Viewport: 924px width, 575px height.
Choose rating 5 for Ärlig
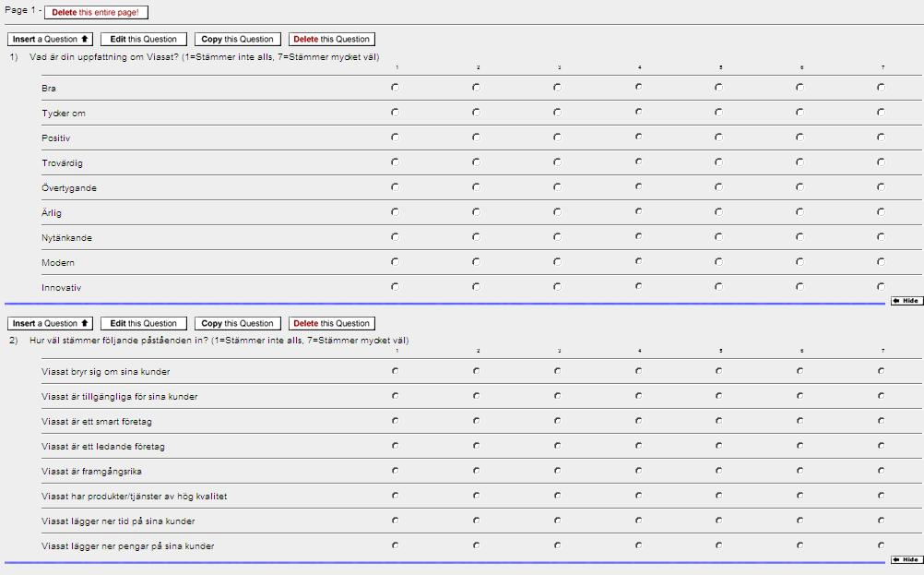tap(718, 211)
